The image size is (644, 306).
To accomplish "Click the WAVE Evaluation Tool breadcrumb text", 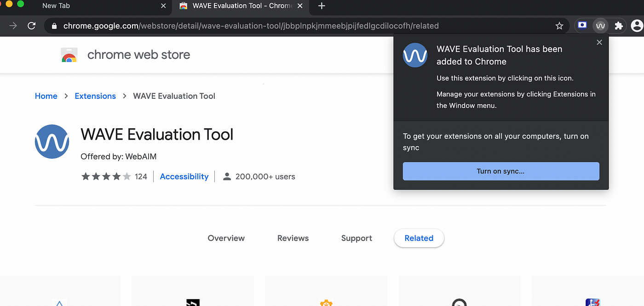I will (x=174, y=96).
